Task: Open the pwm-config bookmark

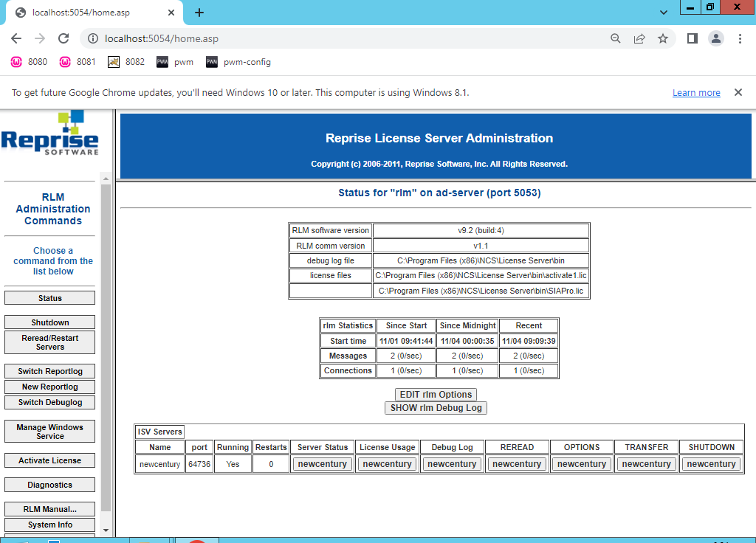Action: pos(238,62)
